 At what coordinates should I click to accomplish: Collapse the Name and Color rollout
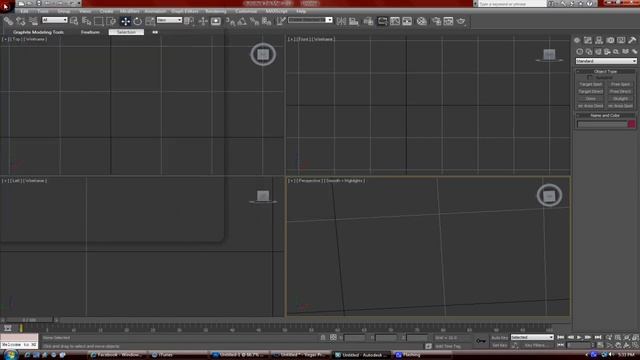tap(605, 116)
